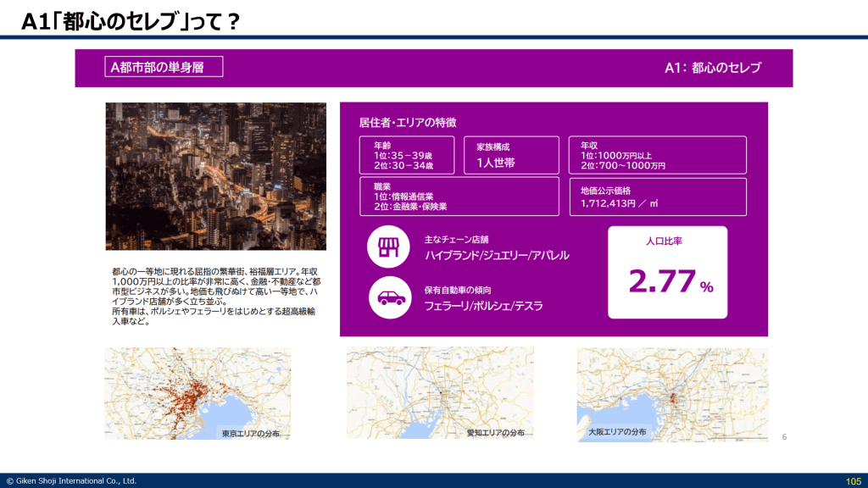The height and width of the screenshot is (488, 868).
Task: Select ハイブランド/ジュエリー/アパレル text
Action: click(x=497, y=255)
